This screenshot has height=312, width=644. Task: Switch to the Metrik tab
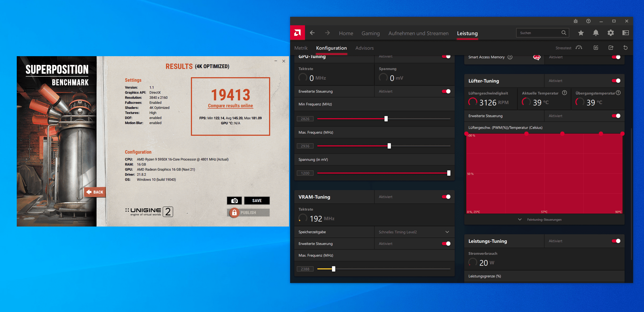point(301,48)
